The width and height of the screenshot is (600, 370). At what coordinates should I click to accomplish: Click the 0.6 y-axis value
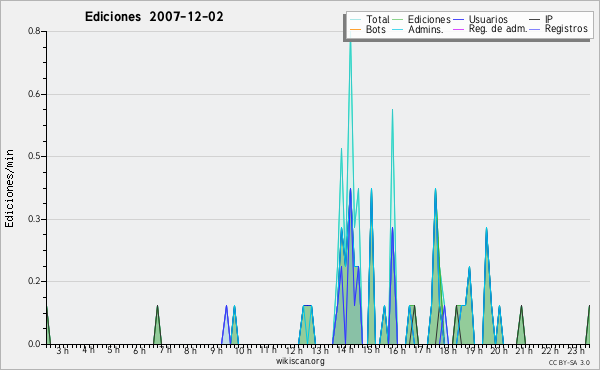click(34, 94)
